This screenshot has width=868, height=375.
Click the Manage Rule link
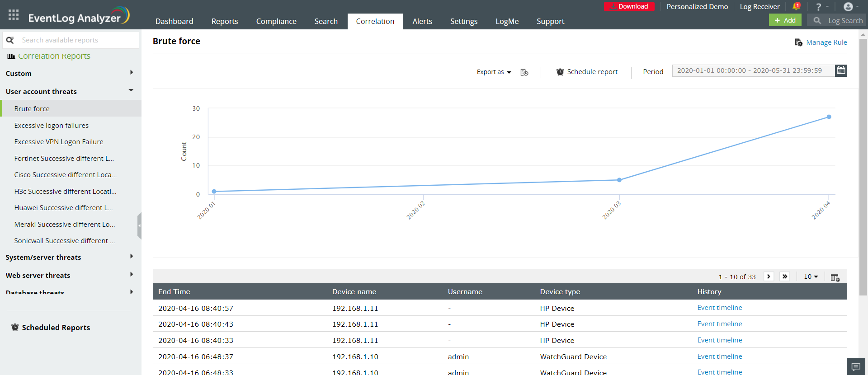pos(826,42)
